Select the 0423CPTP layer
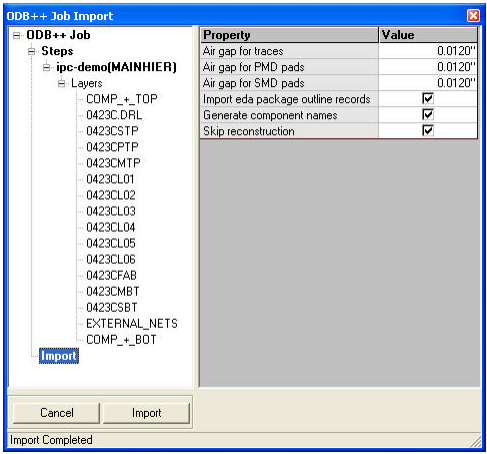Viewport: 487px width, 454px height. (x=112, y=147)
